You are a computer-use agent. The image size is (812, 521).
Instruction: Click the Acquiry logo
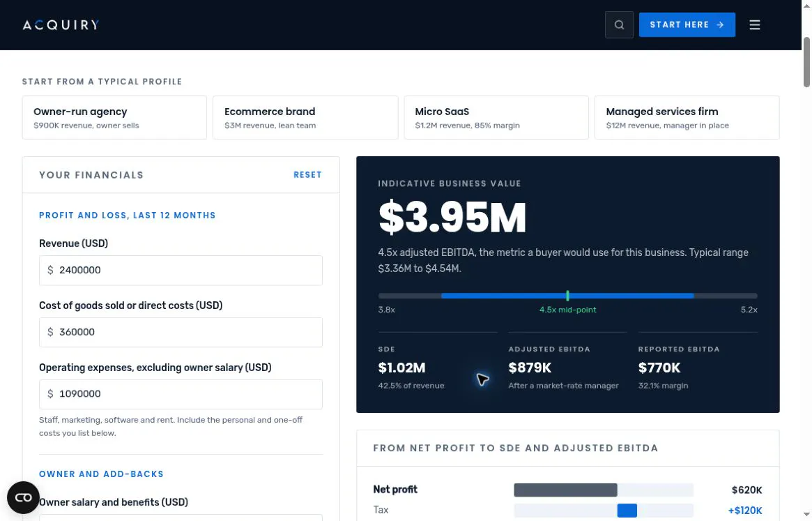coord(61,25)
